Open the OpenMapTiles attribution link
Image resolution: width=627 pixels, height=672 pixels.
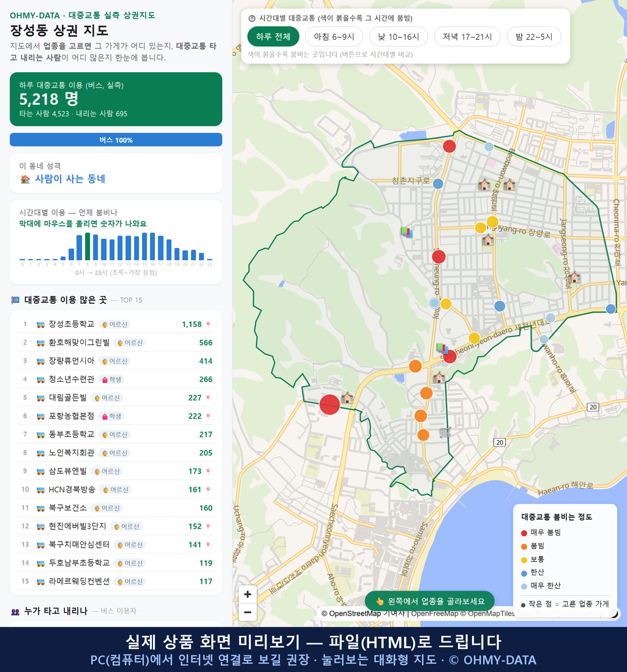492,614
